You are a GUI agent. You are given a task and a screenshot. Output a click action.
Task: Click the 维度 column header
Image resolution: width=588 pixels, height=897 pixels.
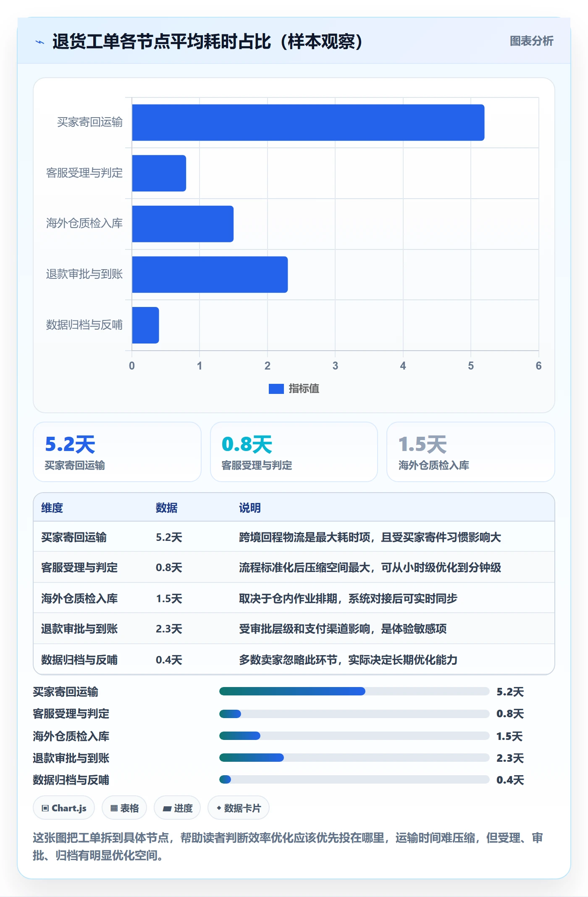tap(52, 508)
